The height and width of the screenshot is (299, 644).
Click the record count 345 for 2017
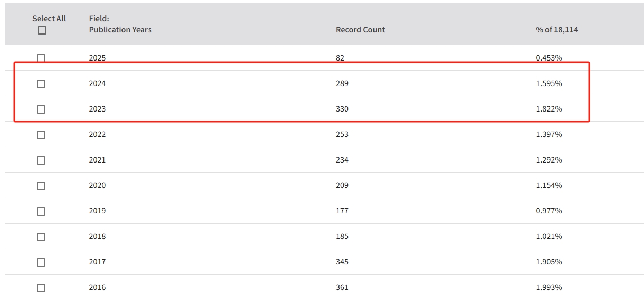[x=342, y=262]
